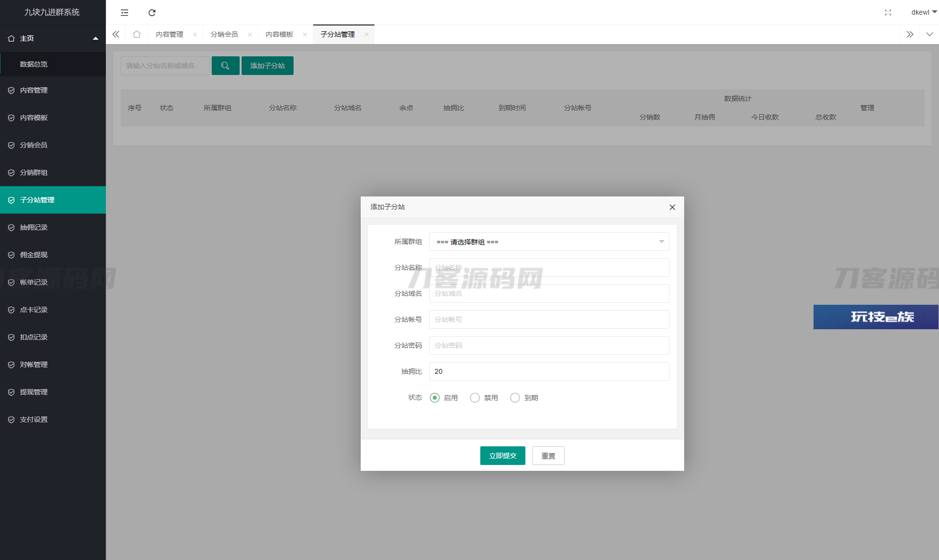Screen dimensions: 939x560
Task: Click the 重置 reset button
Action: click(x=548, y=456)
